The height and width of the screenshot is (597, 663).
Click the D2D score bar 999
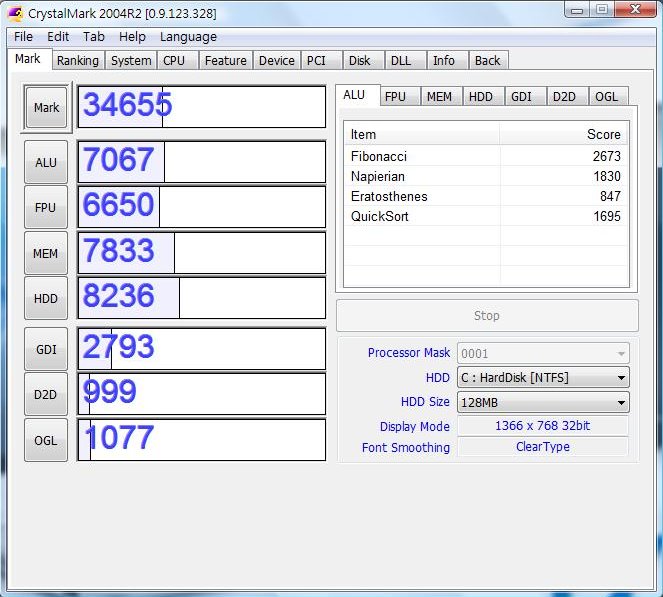pos(202,394)
